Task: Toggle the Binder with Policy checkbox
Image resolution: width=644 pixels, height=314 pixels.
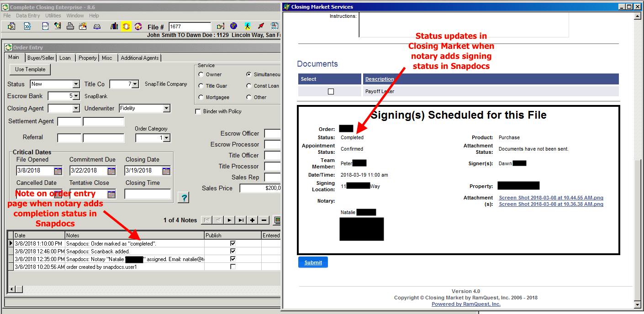Action: [x=198, y=111]
